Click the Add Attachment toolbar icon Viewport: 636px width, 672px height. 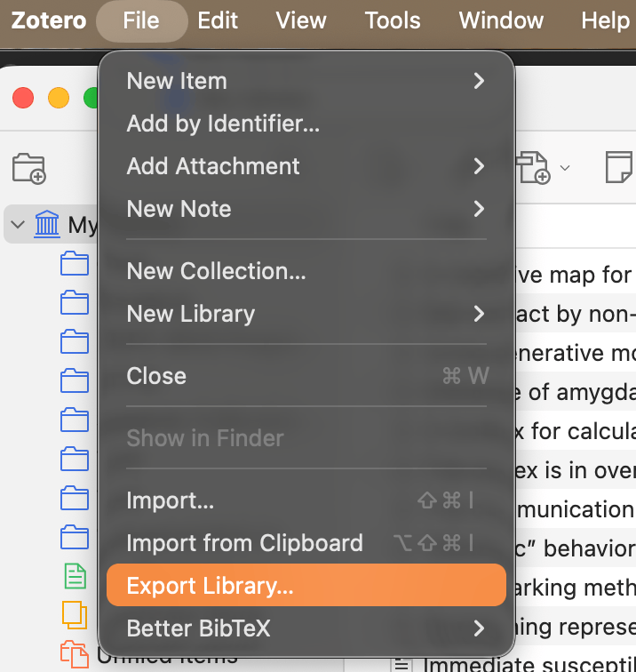pyautogui.click(x=533, y=168)
